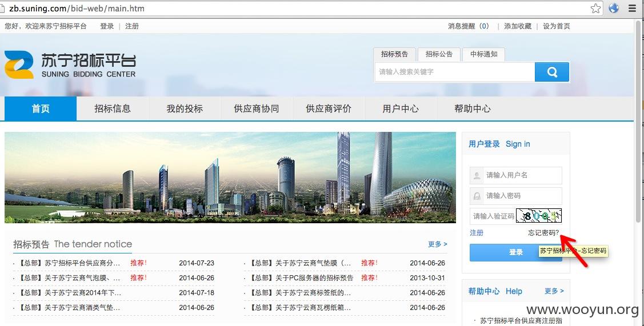Click the city skyline banner image
Viewport: 644px width, 326px height.
click(x=230, y=178)
